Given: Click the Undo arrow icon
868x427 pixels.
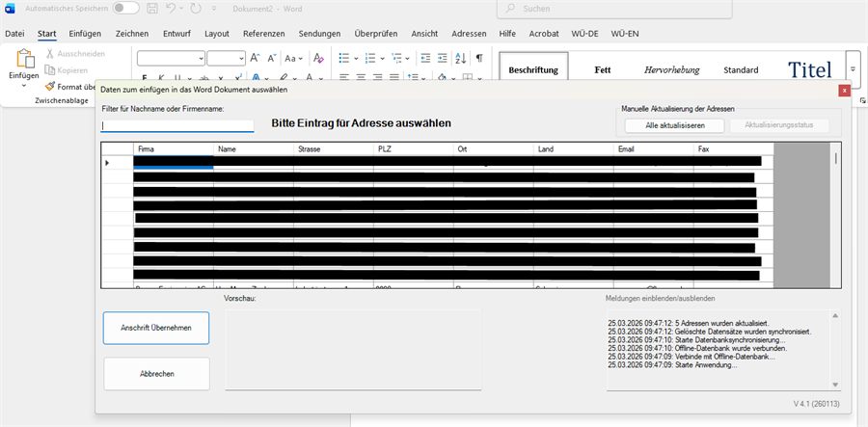Looking at the screenshot, I should [171, 9].
